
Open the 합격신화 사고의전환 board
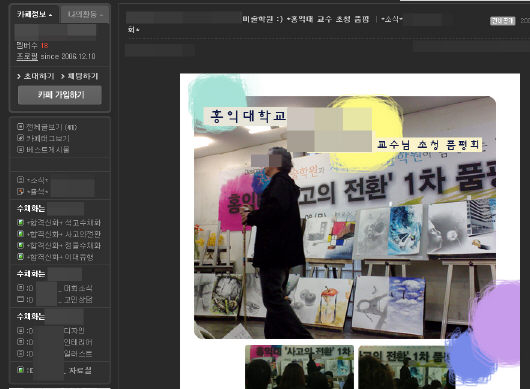point(64,234)
